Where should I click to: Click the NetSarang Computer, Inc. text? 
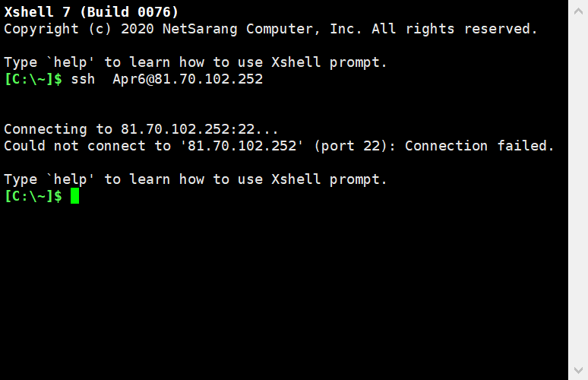(x=262, y=29)
